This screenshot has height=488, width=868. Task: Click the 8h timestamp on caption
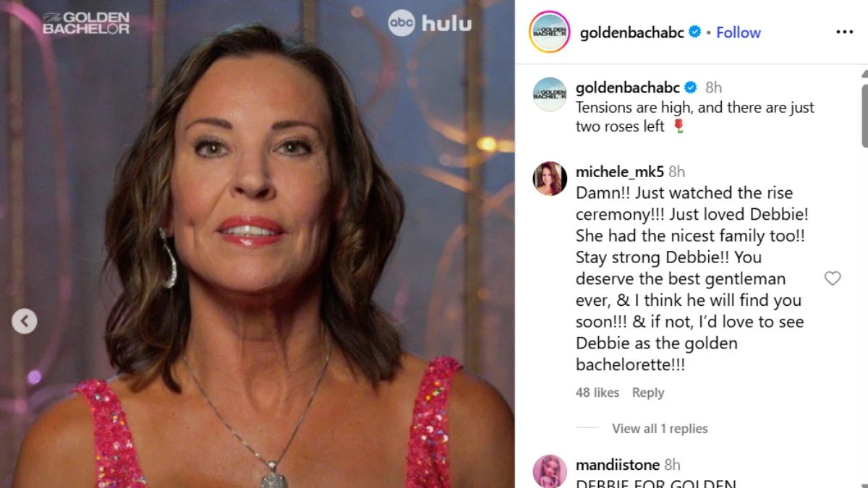713,87
